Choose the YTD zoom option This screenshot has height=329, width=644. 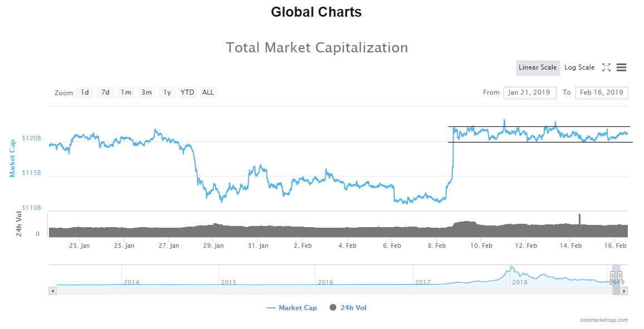pos(188,92)
